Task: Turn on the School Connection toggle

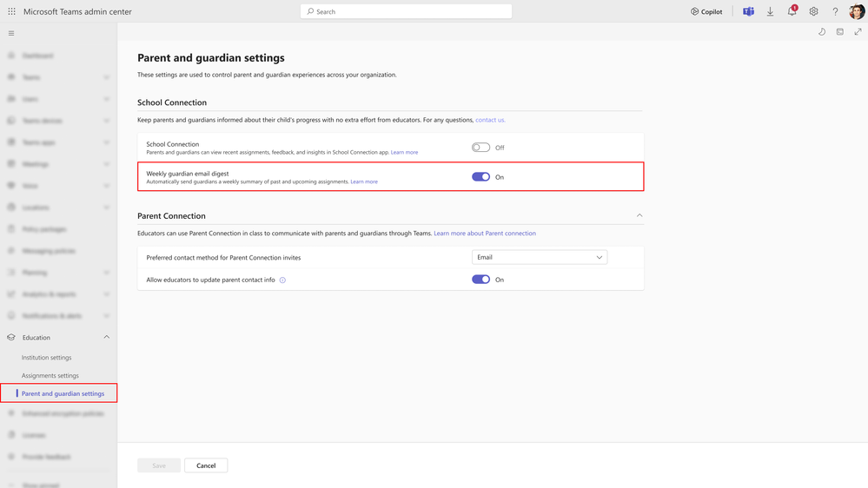Action: click(480, 147)
